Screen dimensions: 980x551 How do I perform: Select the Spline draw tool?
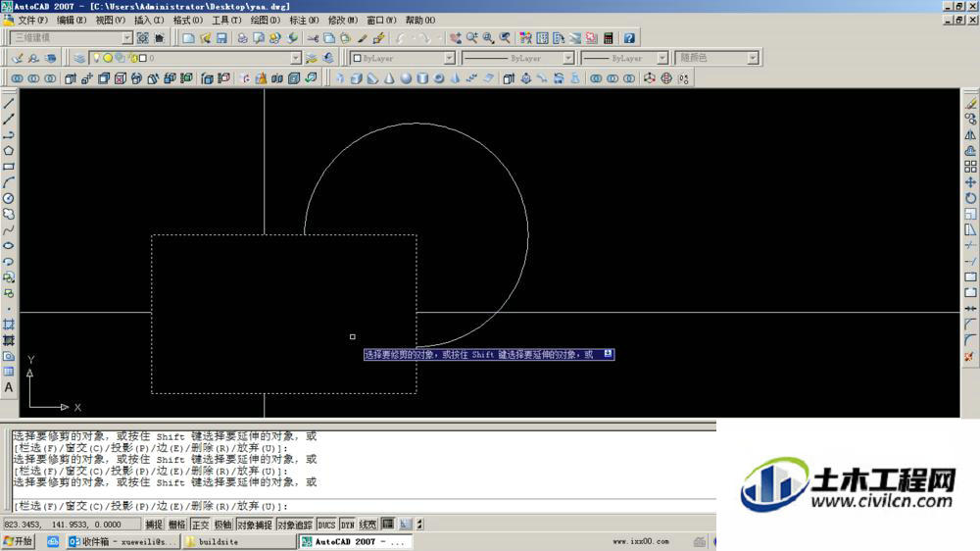pos(9,230)
